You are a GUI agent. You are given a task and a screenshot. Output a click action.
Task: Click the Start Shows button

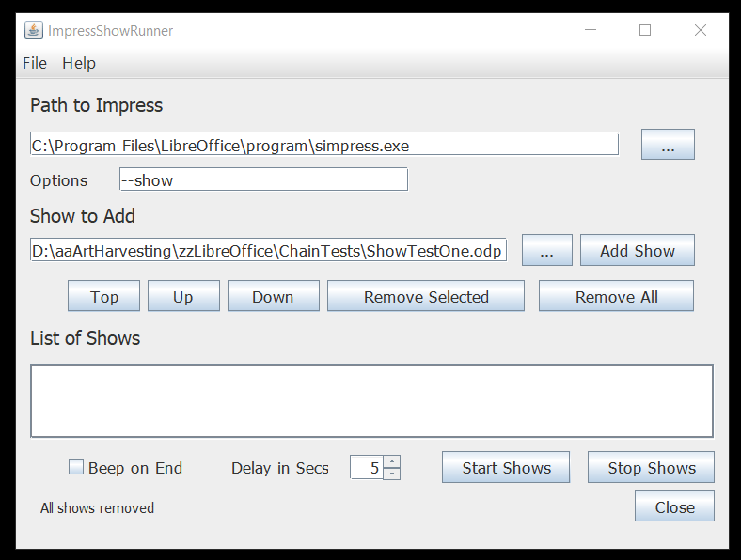coord(506,467)
